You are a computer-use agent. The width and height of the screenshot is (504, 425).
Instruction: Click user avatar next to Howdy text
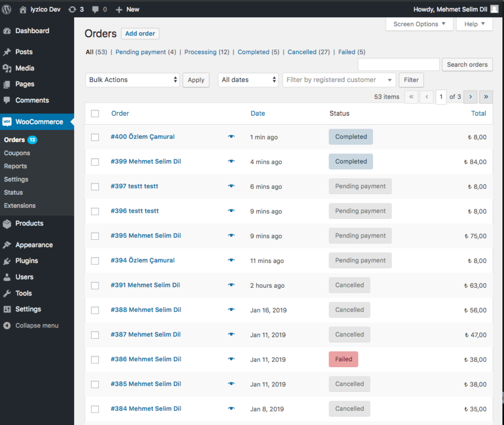[495, 9]
